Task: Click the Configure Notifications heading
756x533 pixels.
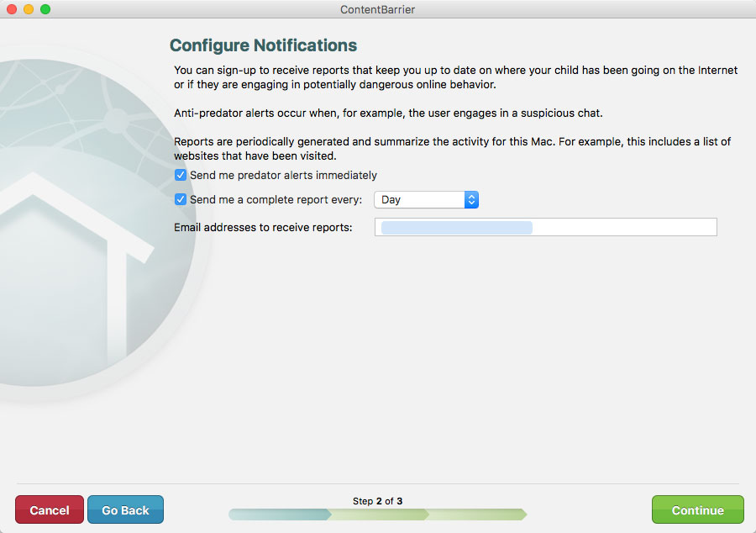Action: (263, 45)
